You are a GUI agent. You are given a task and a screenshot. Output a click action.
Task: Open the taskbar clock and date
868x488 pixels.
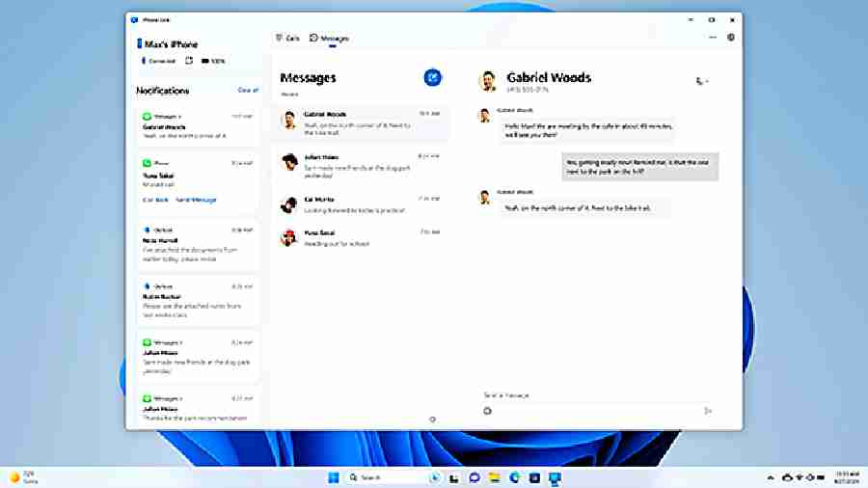847,477
